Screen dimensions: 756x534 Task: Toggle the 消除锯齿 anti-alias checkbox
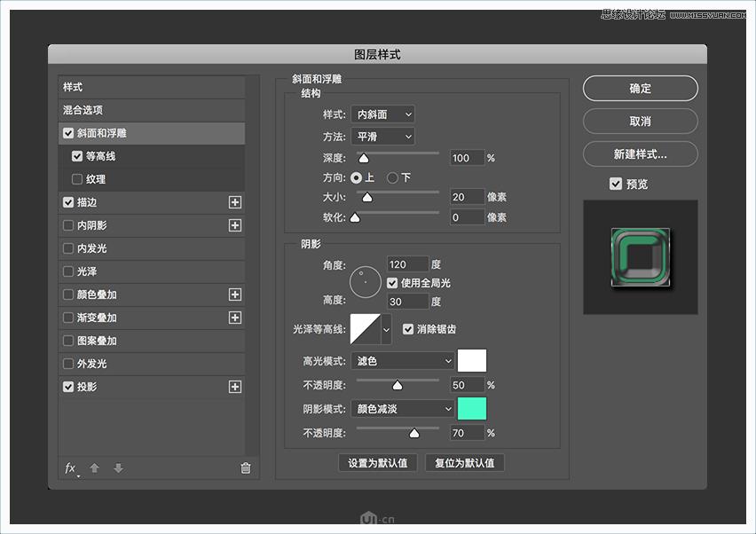click(x=409, y=328)
